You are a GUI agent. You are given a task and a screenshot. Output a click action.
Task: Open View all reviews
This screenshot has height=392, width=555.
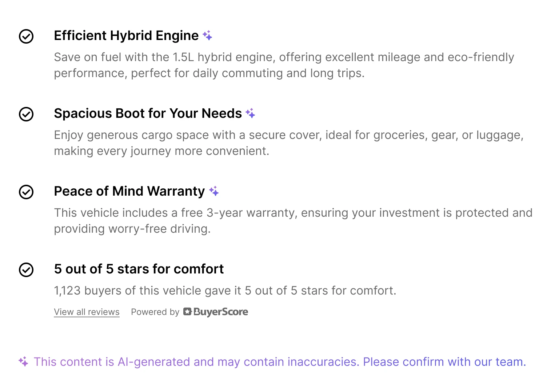tap(87, 312)
